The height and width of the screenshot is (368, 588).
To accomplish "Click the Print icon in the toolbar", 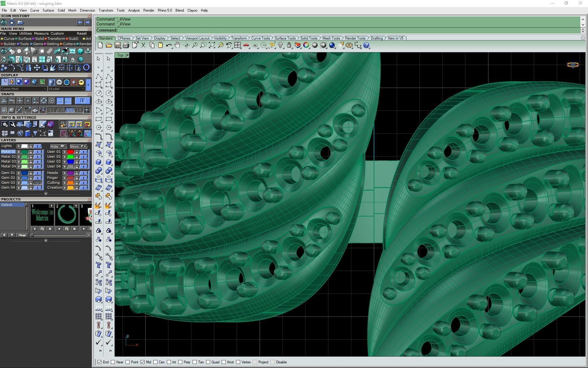I will [x=126, y=45].
